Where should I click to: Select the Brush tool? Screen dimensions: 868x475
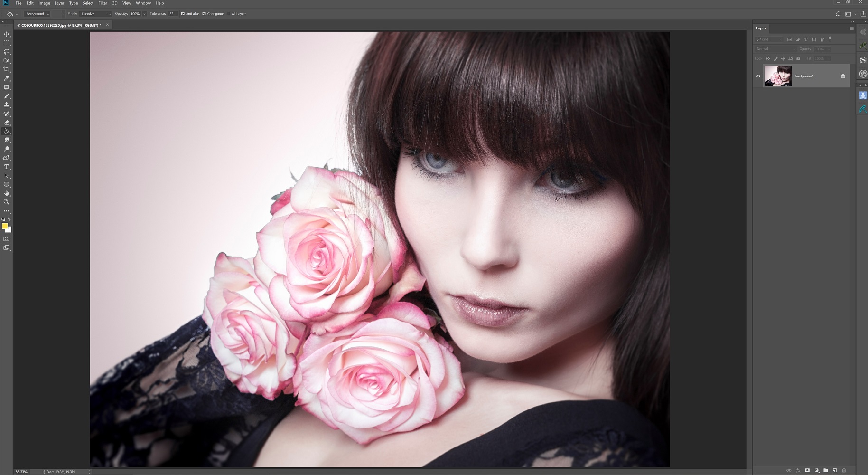tap(7, 96)
